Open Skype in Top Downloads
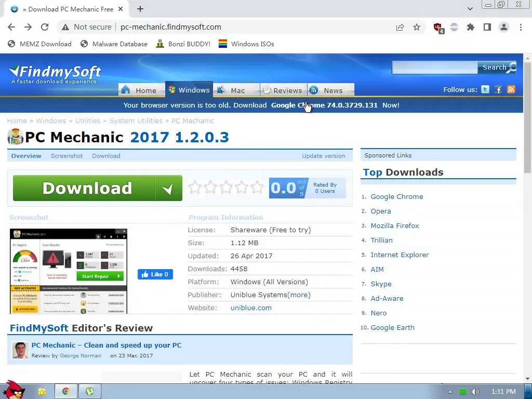Screen dimensions: 532x399 (x=381, y=284)
